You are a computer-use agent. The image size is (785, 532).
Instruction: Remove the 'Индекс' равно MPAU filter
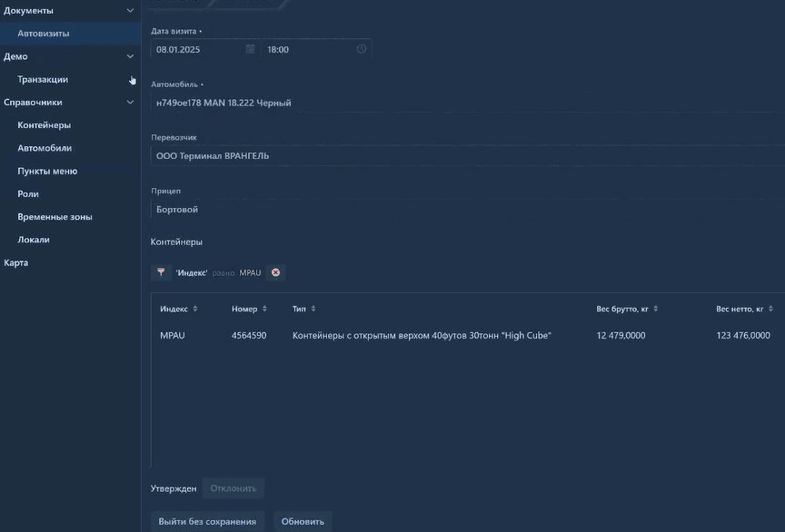(x=275, y=272)
